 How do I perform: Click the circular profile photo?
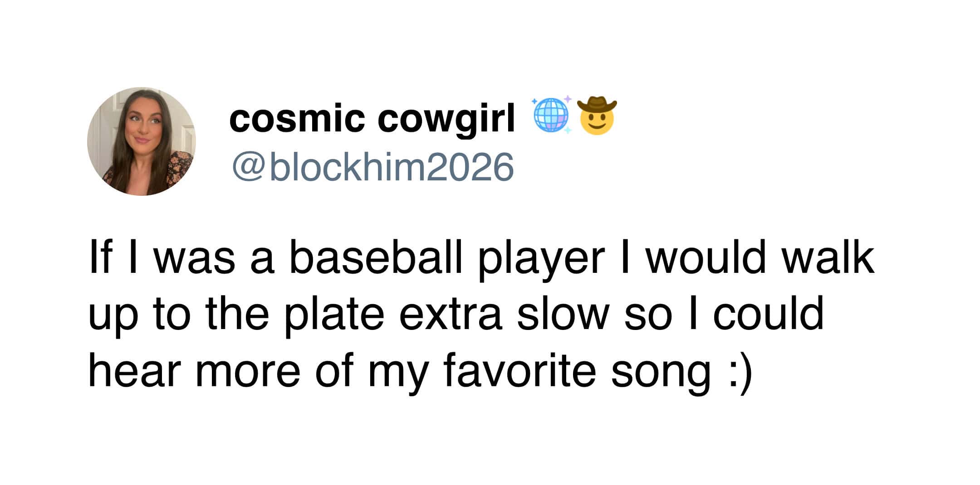[x=141, y=141]
